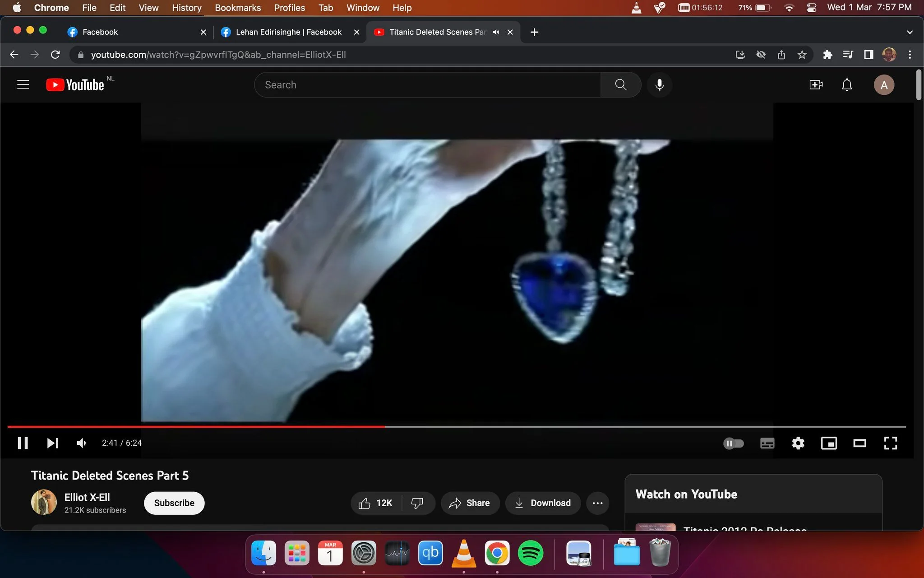The height and width of the screenshot is (578, 924).
Task: Enter full screen mode
Action: point(890,443)
